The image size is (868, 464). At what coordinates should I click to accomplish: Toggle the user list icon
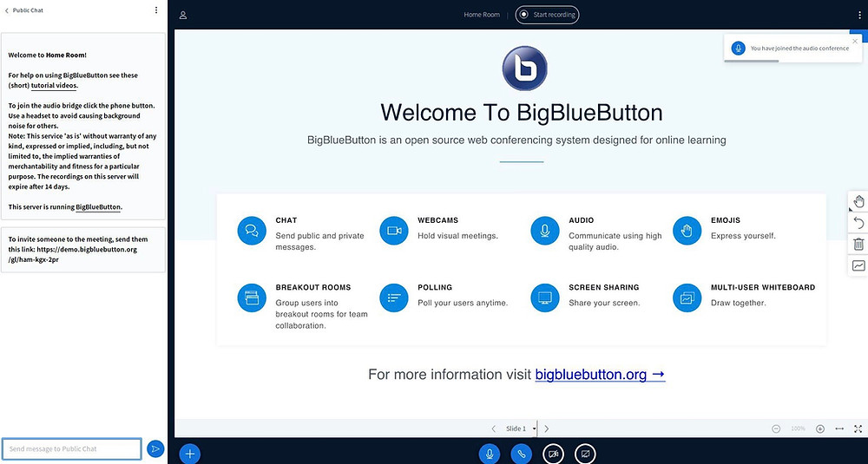(182, 15)
